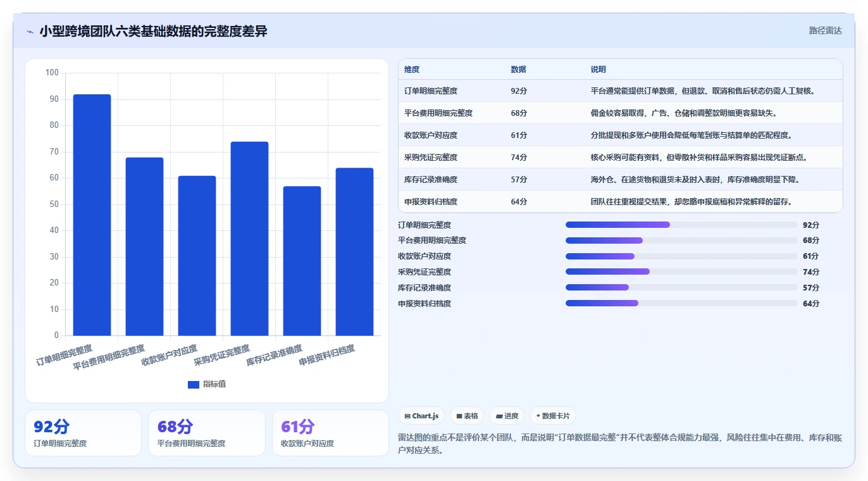
Task: Open the 61分 收款账户对应度 stat card
Action: pyautogui.click(x=330, y=433)
